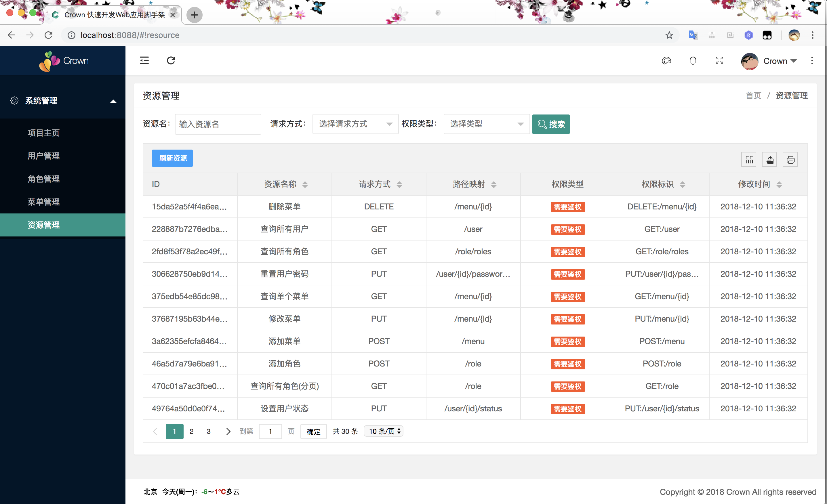Open 用户管理 in the sidebar

tap(44, 156)
